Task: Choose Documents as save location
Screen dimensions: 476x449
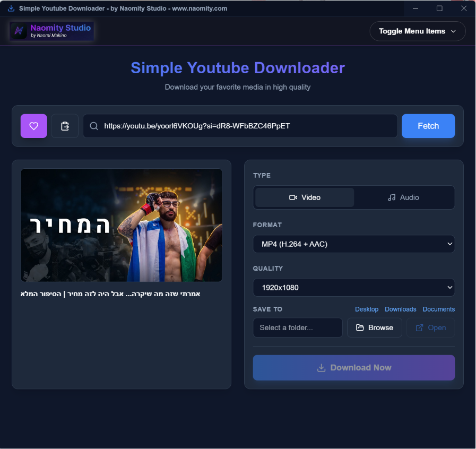Action: pyautogui.click(x=439, y=309)
